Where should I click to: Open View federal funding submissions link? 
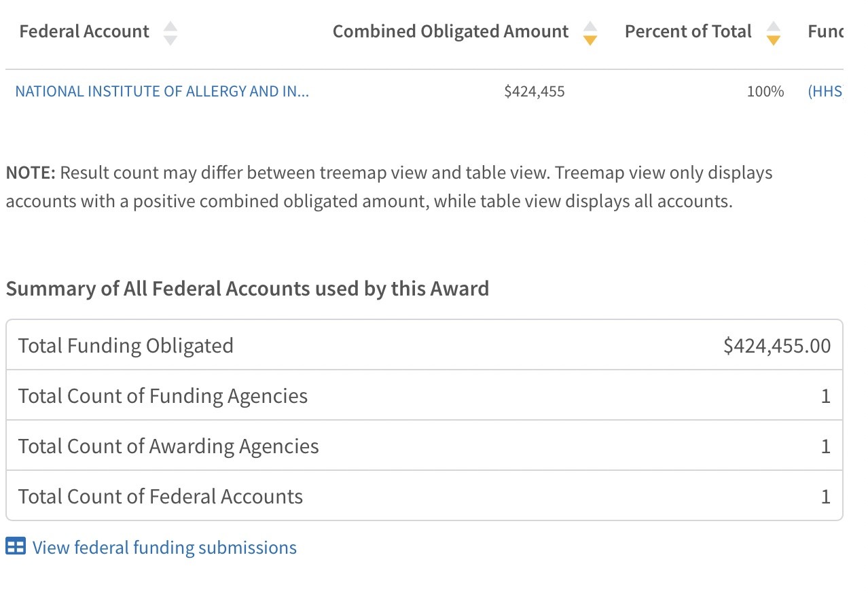pyautogui.click(x=164, y=548)
